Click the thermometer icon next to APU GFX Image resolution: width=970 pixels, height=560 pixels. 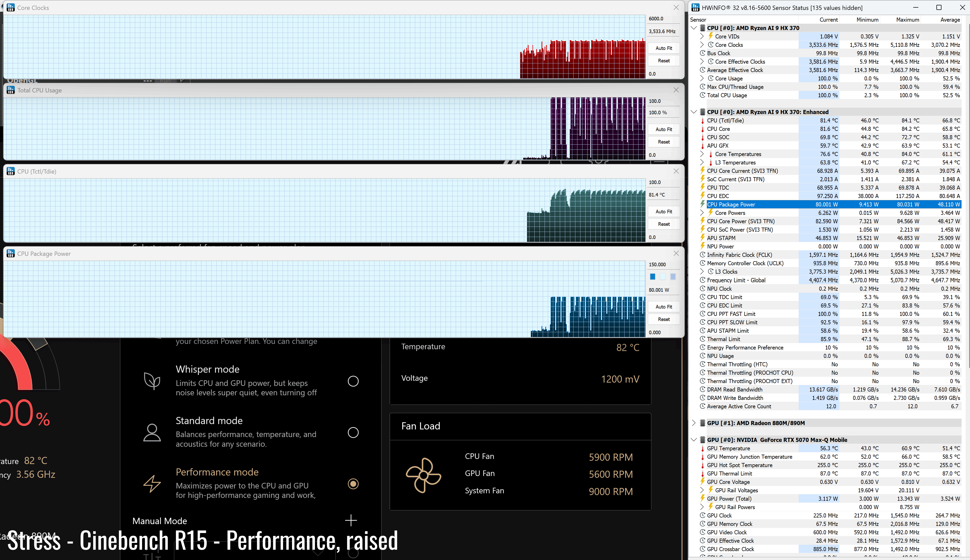pyautogui.click(x=702, y=145)
